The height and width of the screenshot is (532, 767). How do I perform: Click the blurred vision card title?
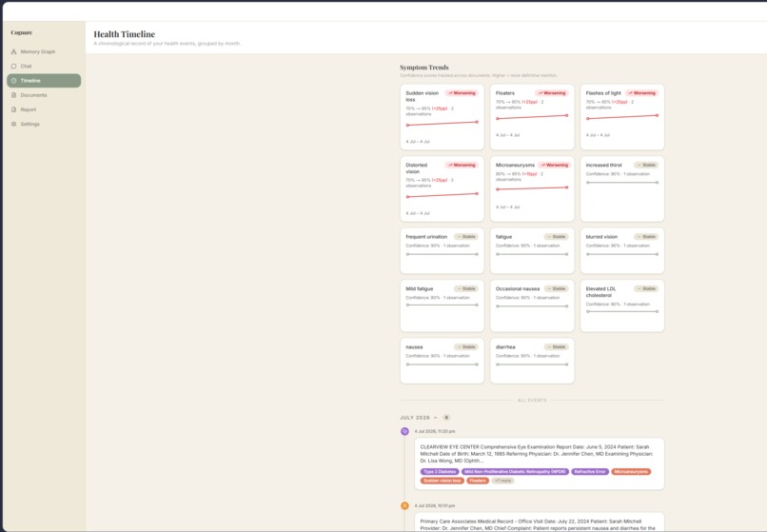click(x=601, y=236)
